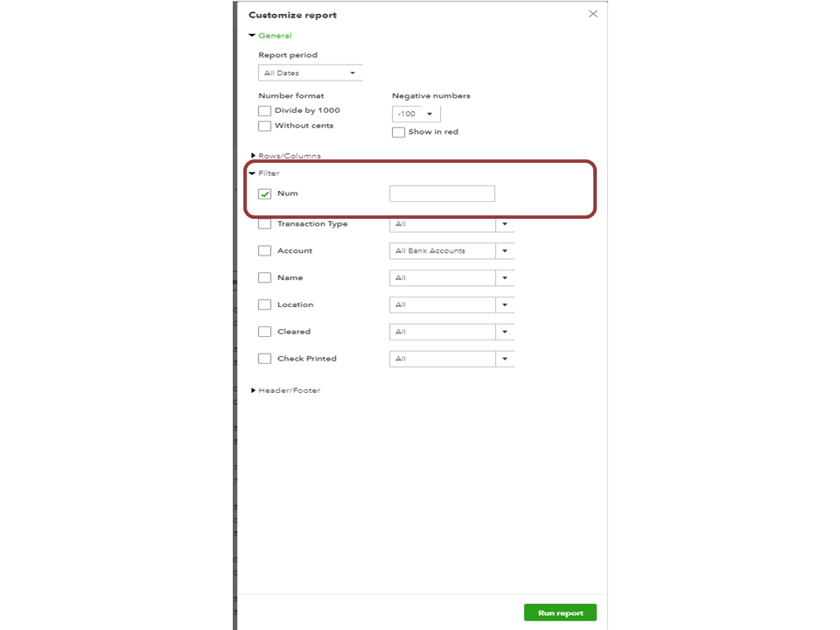Tick the Account filter checkbox
This screenshot has width=840, height=630.
(x=265, y=251)
